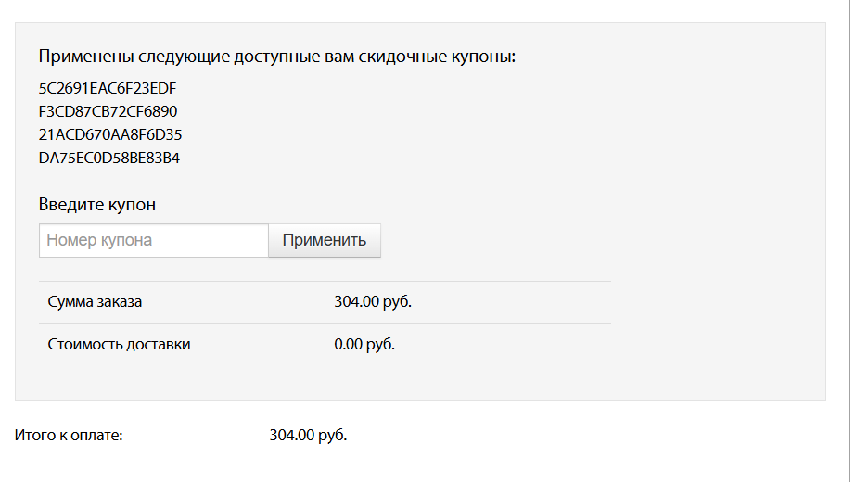868x482 pixels.
Task: Click the 'Сумма заказа' label
Action: coord(95,302)
